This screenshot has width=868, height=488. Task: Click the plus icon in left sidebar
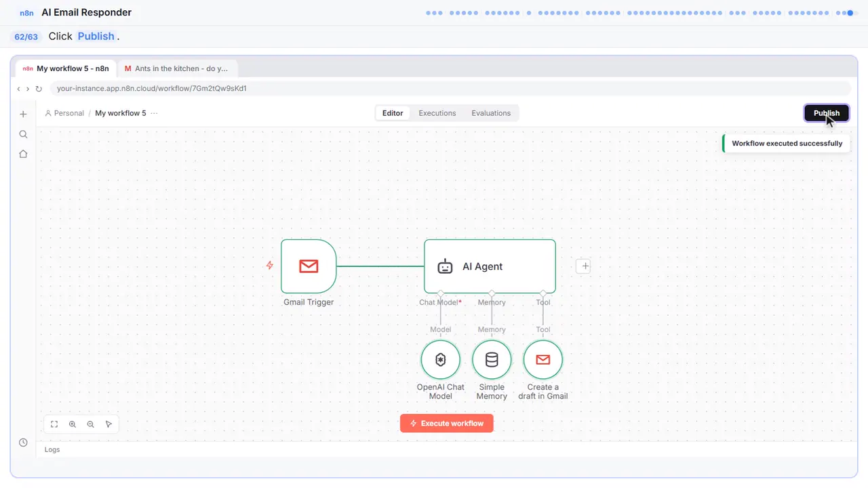(x=23, y=114)
